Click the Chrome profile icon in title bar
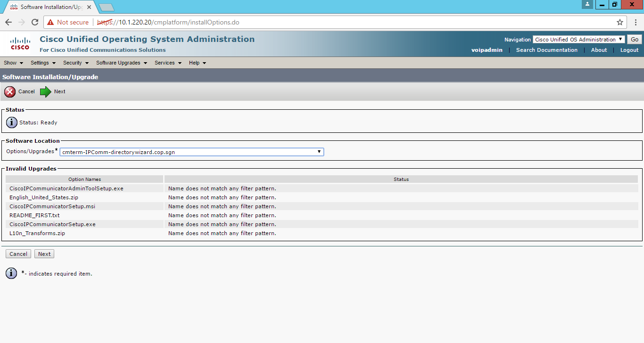 coord(587,4)
